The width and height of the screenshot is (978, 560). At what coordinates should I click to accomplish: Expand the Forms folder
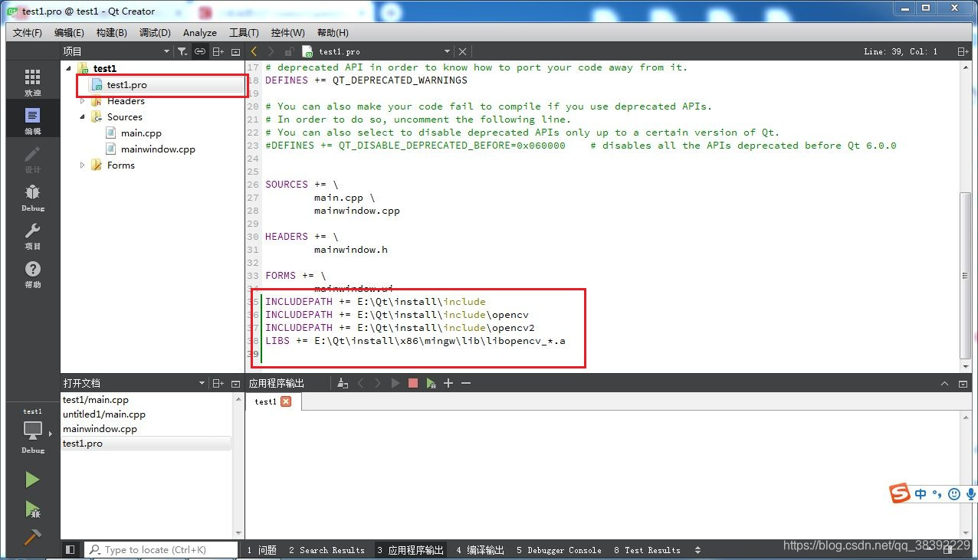click(82, 165)
